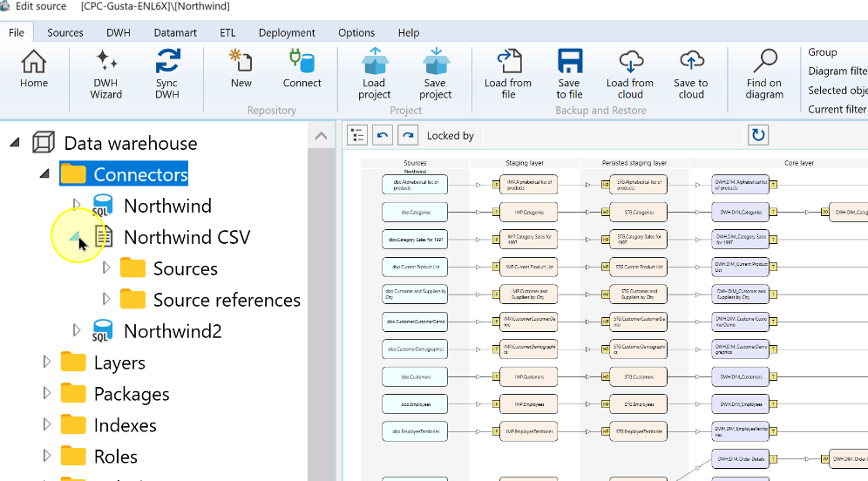Click the Northwind SQL connector icon

click(103, 206)
